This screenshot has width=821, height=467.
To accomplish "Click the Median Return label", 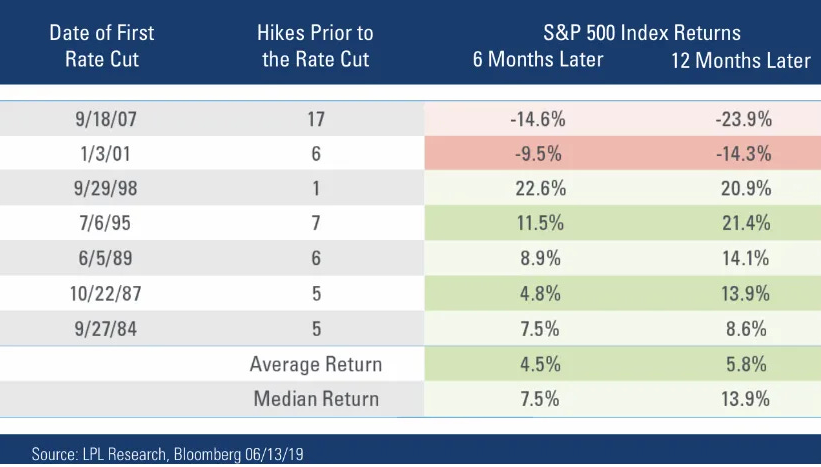I will [x=316, y=399].
